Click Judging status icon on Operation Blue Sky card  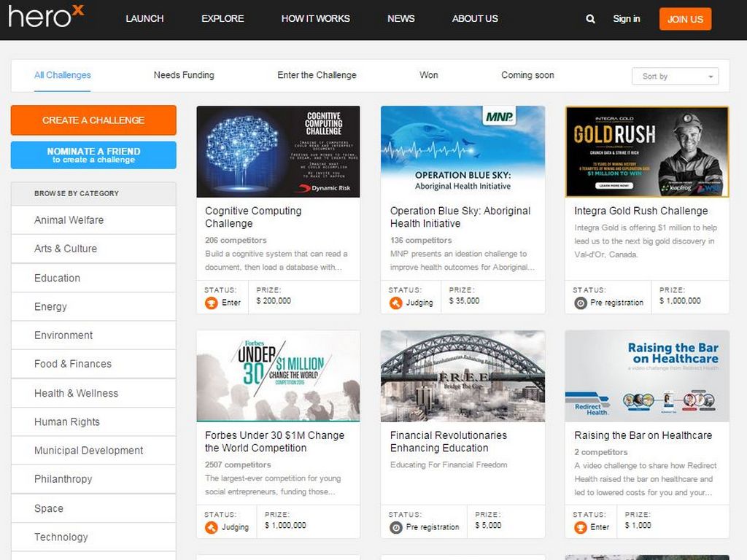(396, 303)
